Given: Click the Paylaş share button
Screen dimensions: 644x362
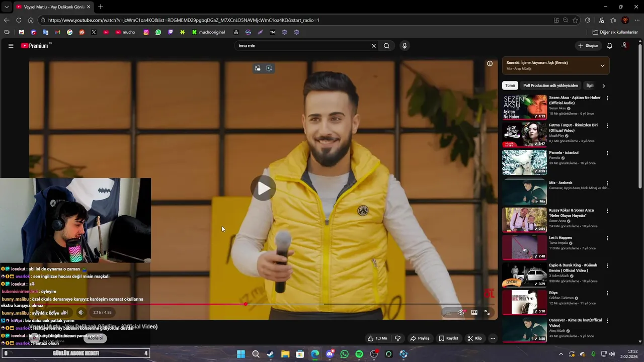Looking at the screenshot, I should point(420,338).
